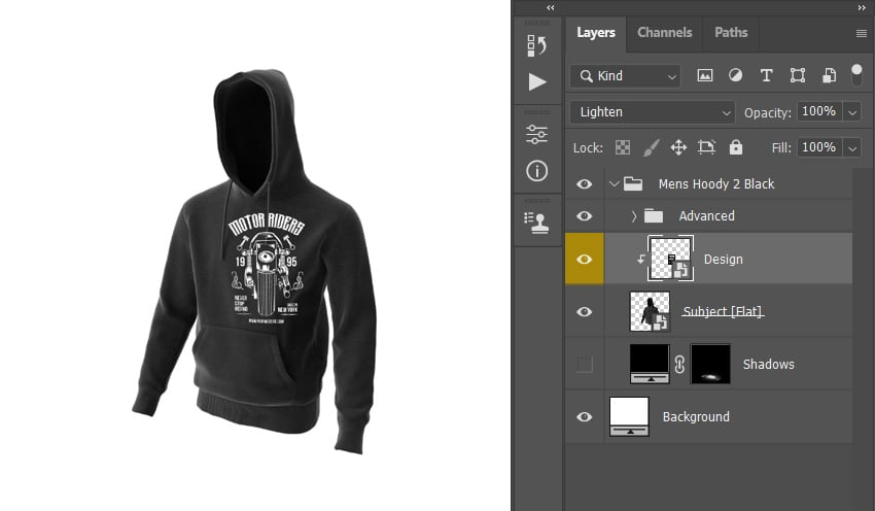Viewport: 875px width, 511px height.
Task: Open the Lighten blend mode dropdown
Action: pyautogui.click(x=652, y=112)
